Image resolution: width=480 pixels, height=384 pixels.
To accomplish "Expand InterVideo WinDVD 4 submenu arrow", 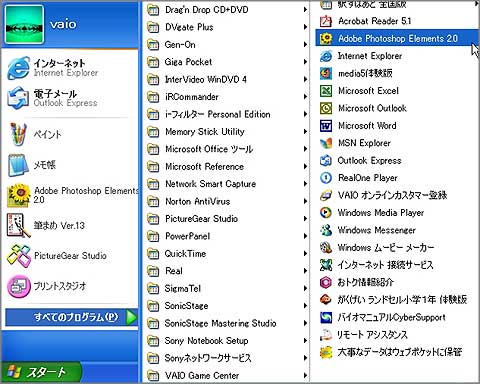I will point(305,79).
